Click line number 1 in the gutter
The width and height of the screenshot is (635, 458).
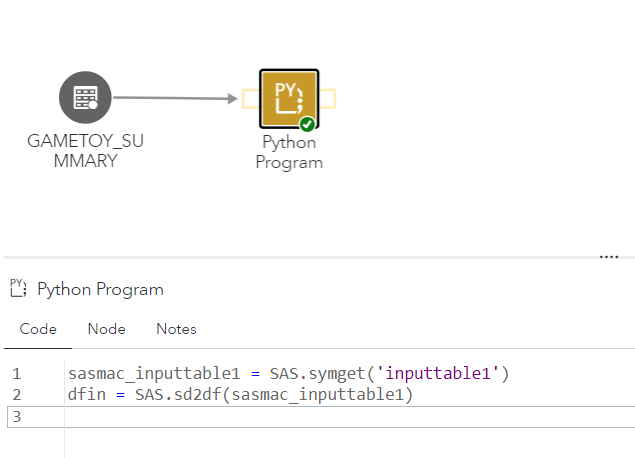click(x=16, y=374)
